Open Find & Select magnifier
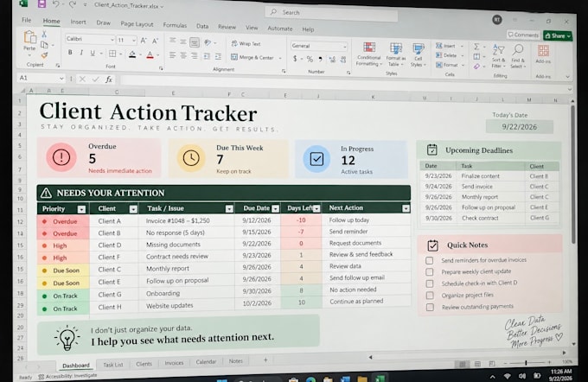 [x=518, y=56]
